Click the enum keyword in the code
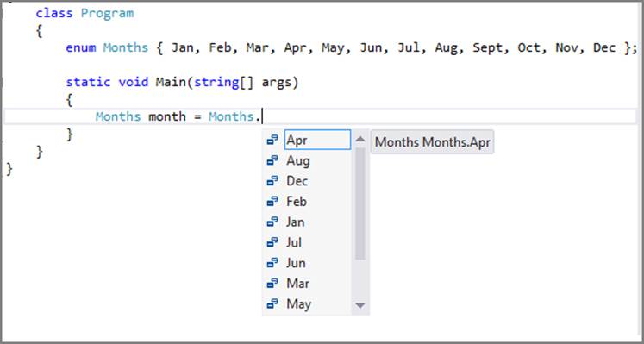Image resolution: width=644 pixels, height=344 pixels. pos(81,47)
